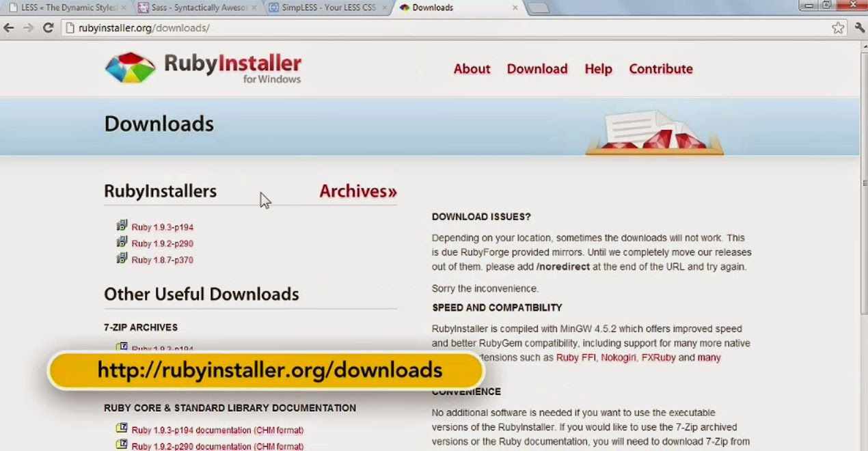Open the Archives link
868x451 pixels.
357,191
